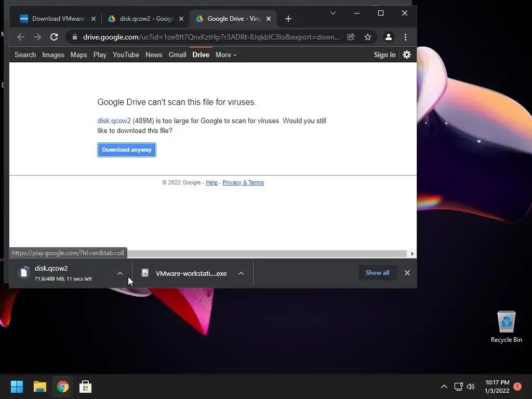The width and height of the screenshot is (532, 399).
Task: Click the Chrome taskbar icon
Action: point(62,387)
